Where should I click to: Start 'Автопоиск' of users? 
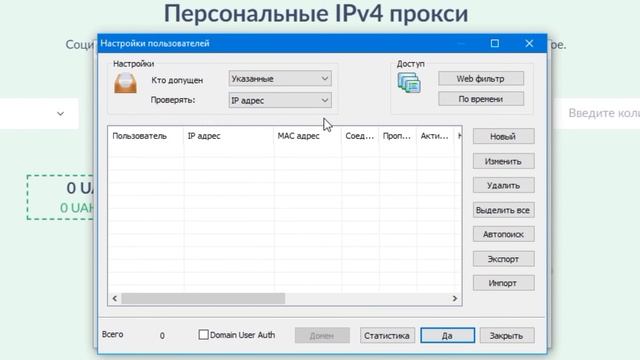pyautogui.click(x=503, y=234)
